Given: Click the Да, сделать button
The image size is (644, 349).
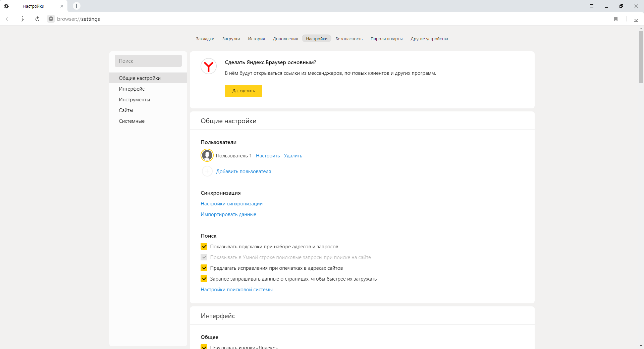Looking at the screenshot, I should point(244,91).
